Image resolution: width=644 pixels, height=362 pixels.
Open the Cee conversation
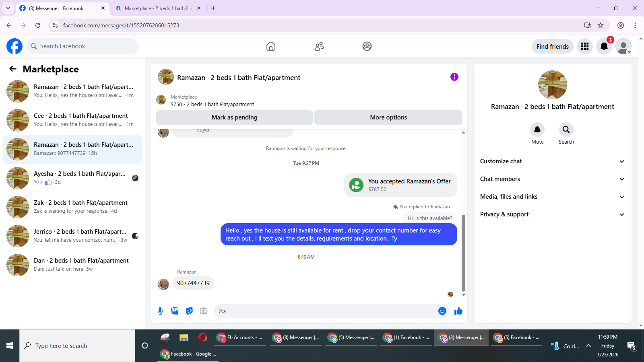(x=72, y=120)
